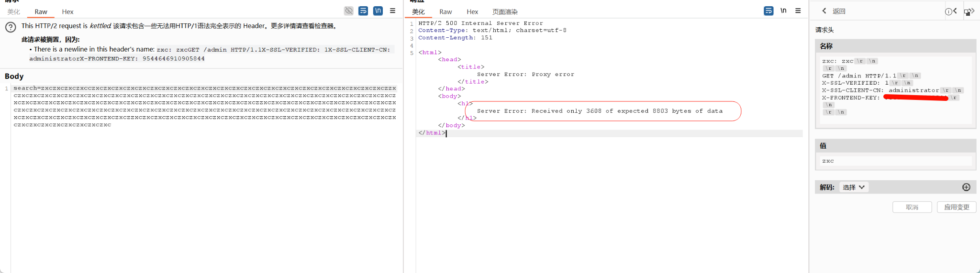Click the 解码 label in the inspector
Viewport: 980px width, 273px height.
click(x=827, y=187)
